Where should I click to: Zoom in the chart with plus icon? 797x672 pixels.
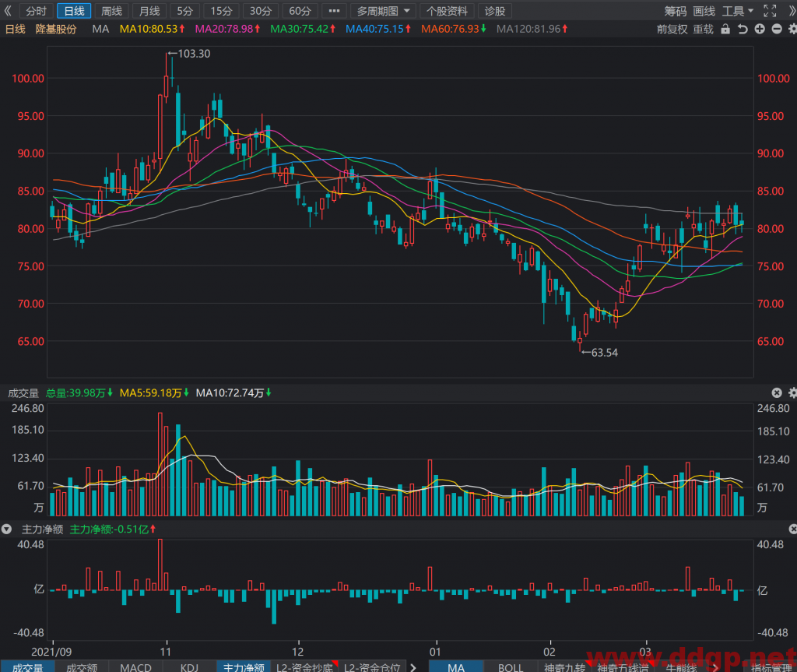760,29
